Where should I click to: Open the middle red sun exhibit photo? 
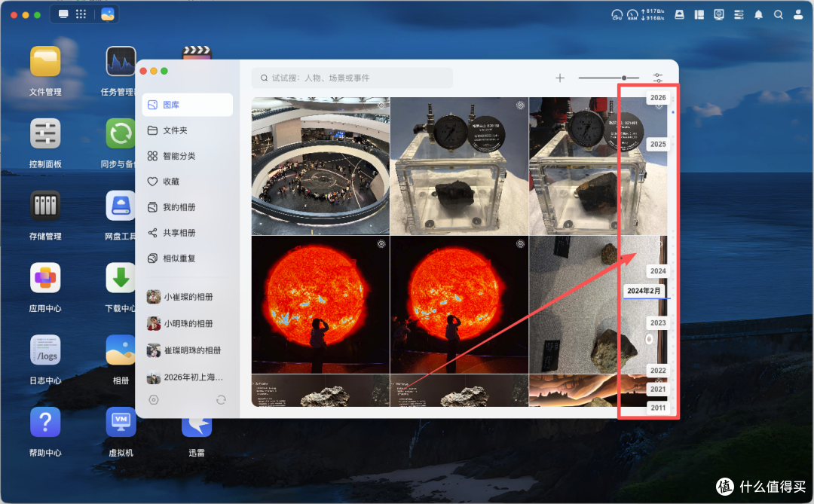(459, 304)
